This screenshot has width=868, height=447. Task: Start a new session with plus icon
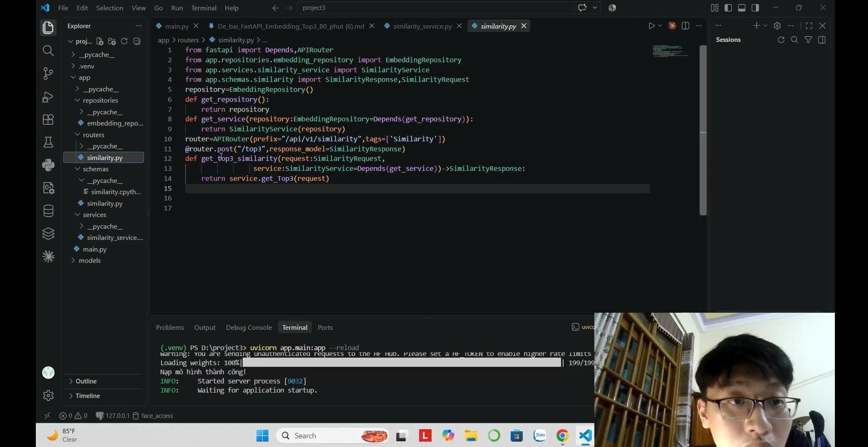pos(756,26)
